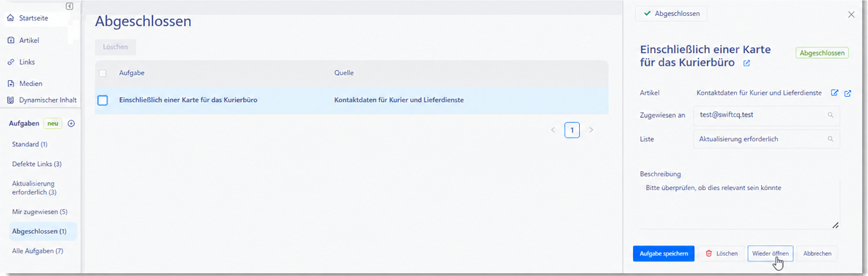Open the Links section
This screenshot has width=868, height=276.
(27, 61)
